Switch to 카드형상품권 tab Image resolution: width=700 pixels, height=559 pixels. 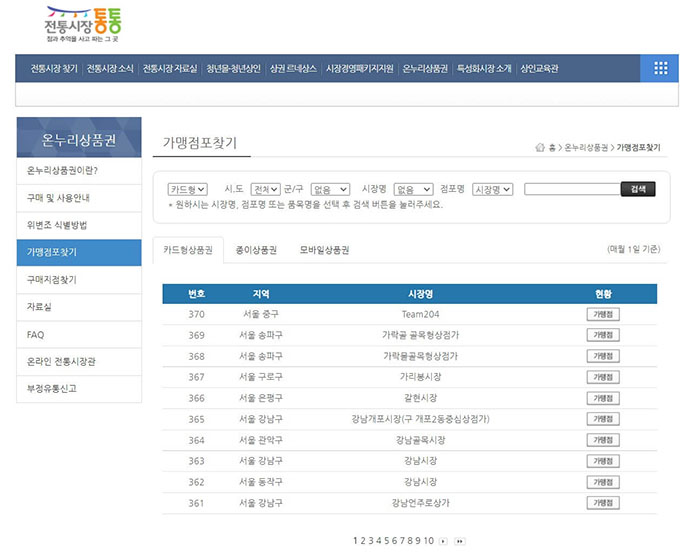coord(188,250)
